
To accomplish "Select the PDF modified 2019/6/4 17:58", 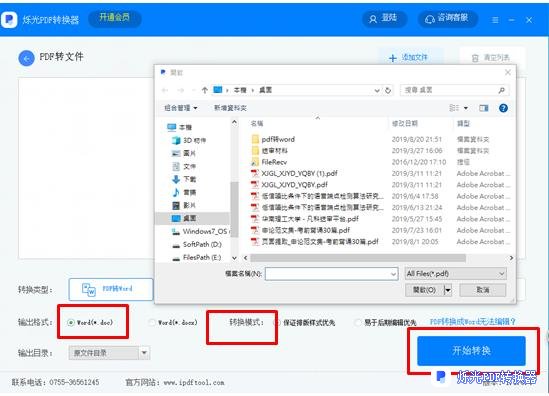I will (317, 196).
